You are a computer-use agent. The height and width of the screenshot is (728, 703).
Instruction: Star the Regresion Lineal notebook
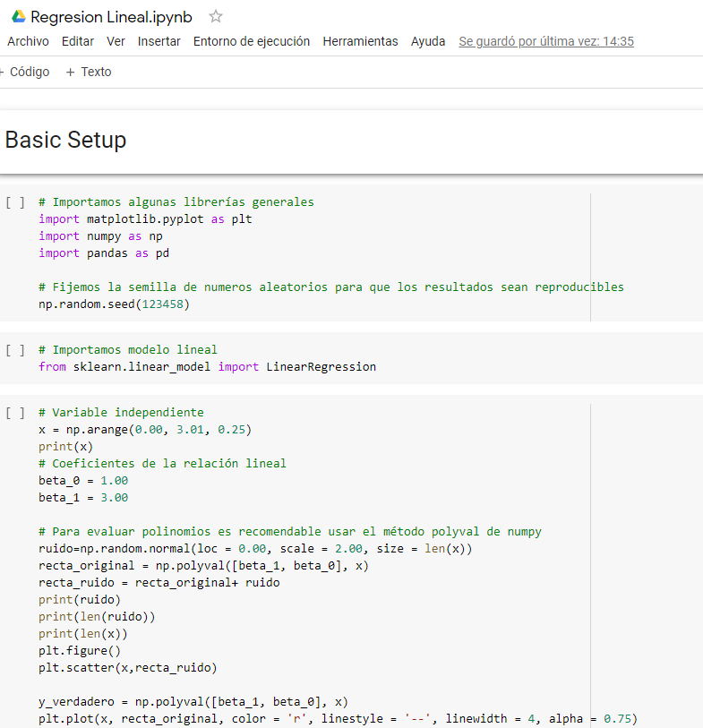[216, 17]
